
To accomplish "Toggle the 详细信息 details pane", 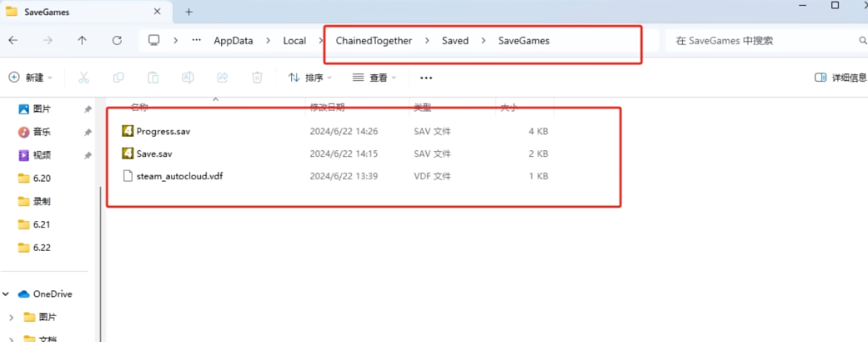I will click(840, 78).
